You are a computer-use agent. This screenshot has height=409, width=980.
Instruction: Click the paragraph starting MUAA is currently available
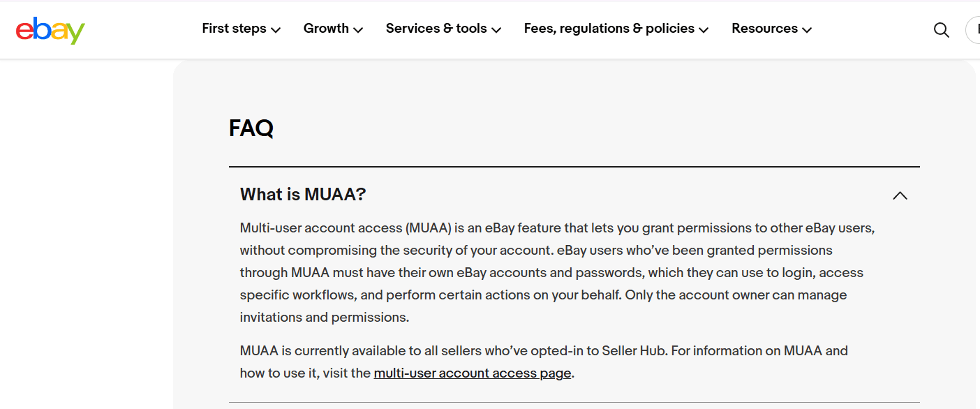(544, 362)
